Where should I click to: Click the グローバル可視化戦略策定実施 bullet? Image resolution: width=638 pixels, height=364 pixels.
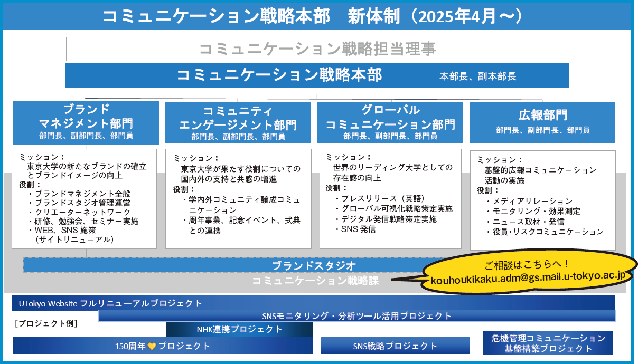pos(393,209)
